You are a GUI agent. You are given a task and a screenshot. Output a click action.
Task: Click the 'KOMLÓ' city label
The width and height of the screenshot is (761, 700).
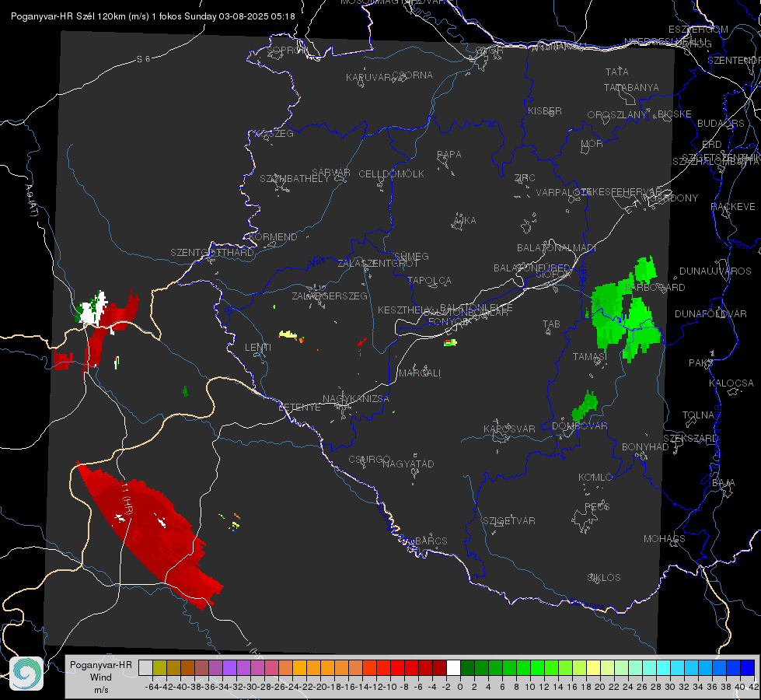(x=595, y=478)
